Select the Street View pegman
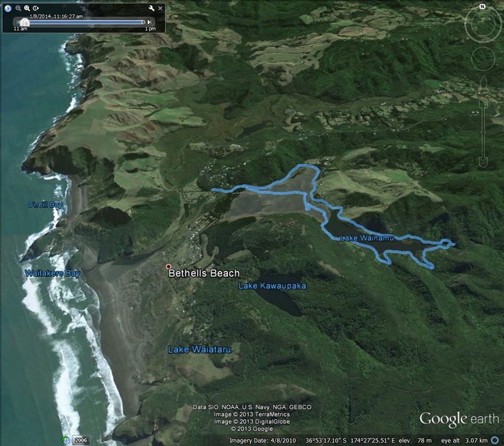Image resolution: width=504 pixels, height=446 pixels. [x=483, y=86]
